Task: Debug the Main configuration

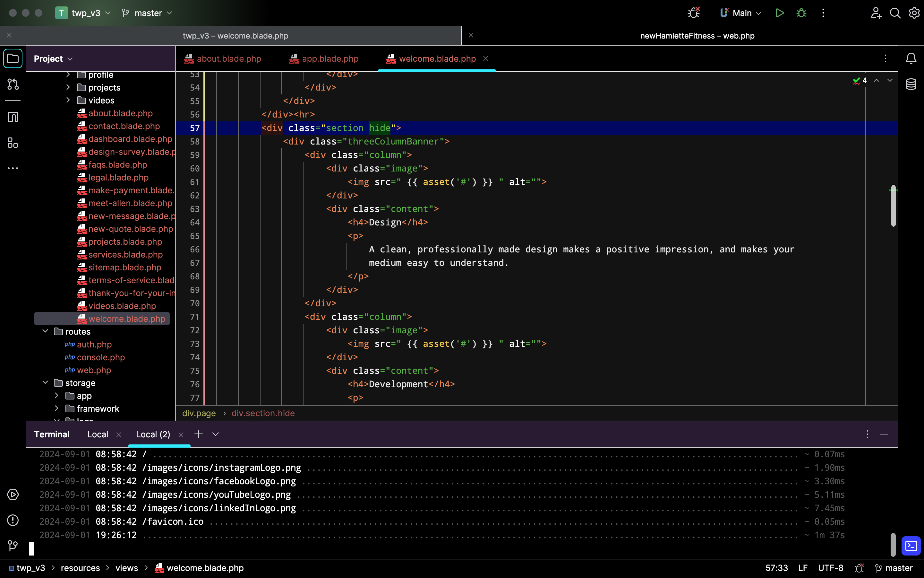Action: (801, 13)
